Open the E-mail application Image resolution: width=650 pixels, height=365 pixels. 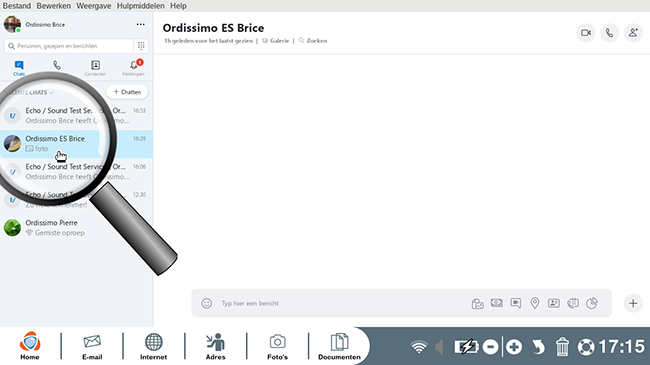click(92, 346)
